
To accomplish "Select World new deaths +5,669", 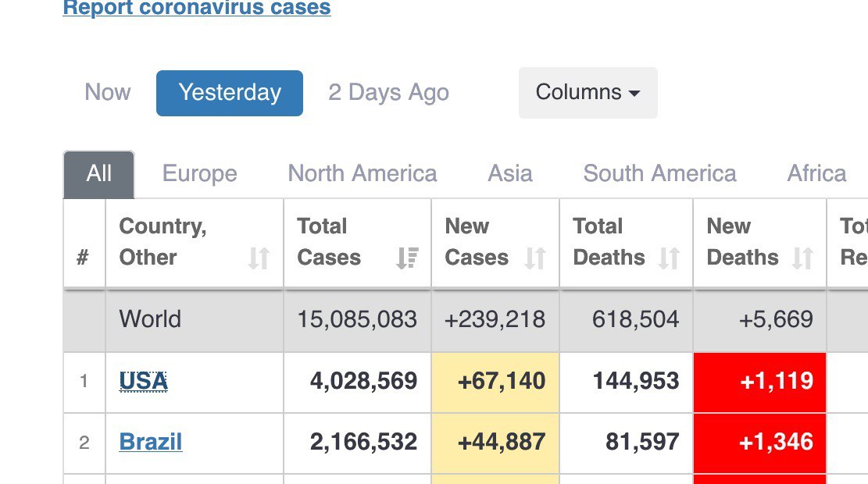I will click(x=776, y=319).
